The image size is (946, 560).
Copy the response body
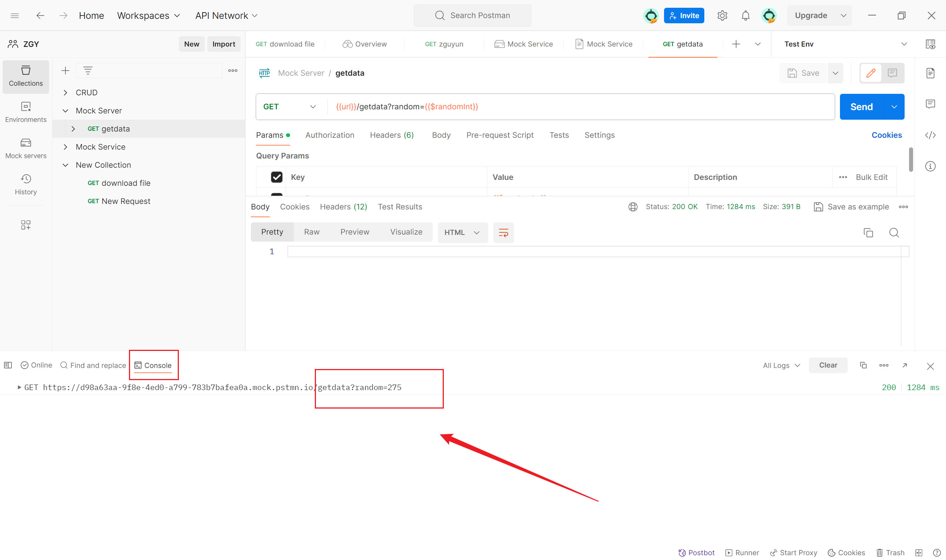868,233
